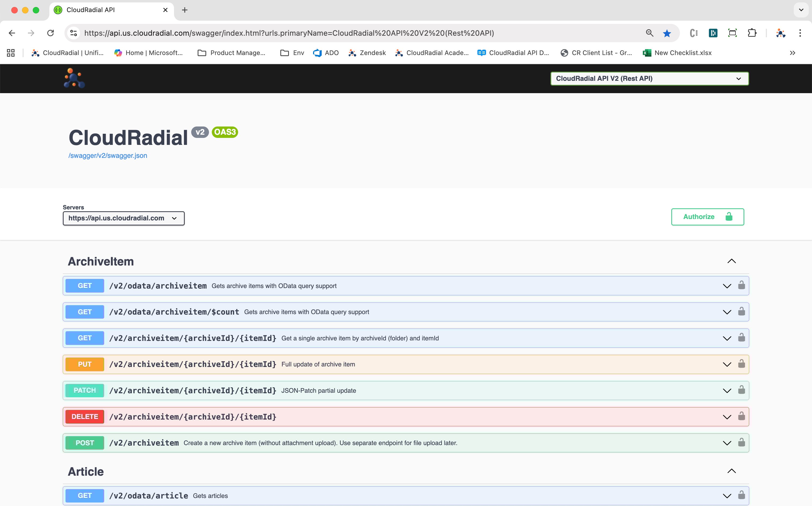
Task: Select the CloudRadial API browser tab
Action: (x=111, y=10)
